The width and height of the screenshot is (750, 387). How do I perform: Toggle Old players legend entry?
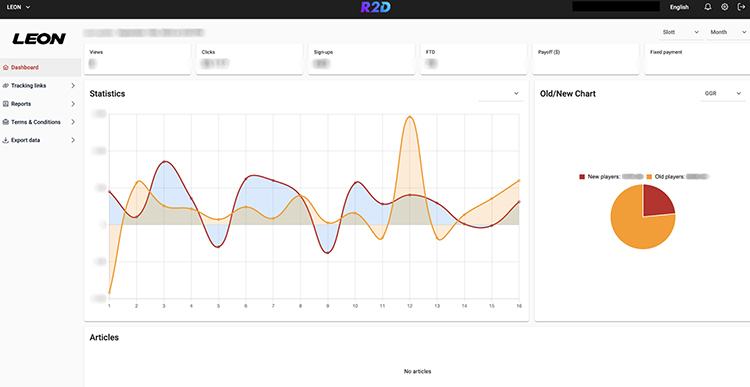pyautogui.click(x=677, y=177)
